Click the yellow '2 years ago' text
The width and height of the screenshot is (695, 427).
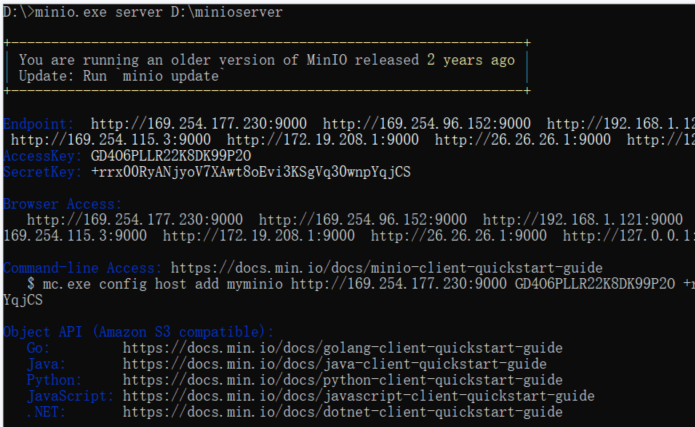471,60
